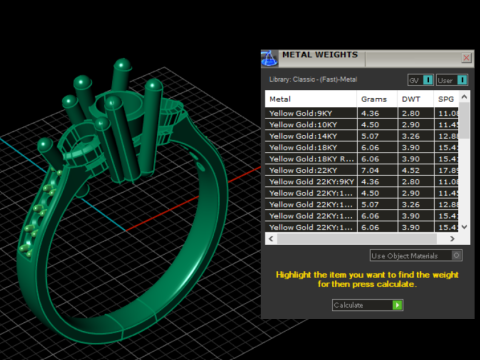The width and height of the screenshot is (480, 360).
Task: Close the Metal Weights panel
Action: click(x=466, y=58)
